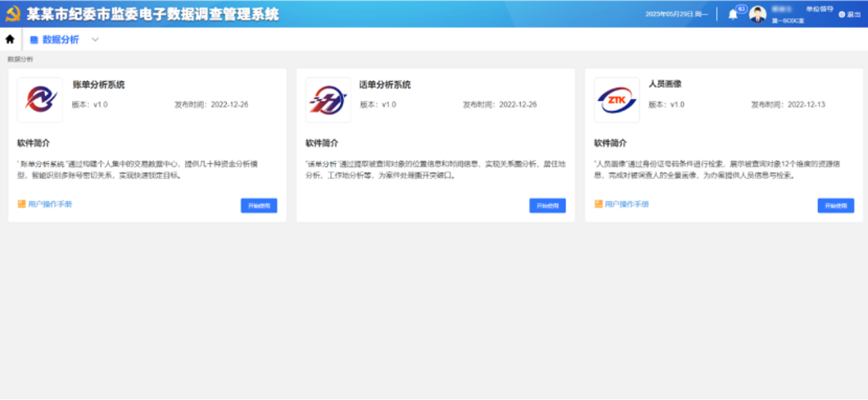Click the 单位领导 role label
Image resolution: width=868 pixels, height=400 pixels.
(819, 9)
